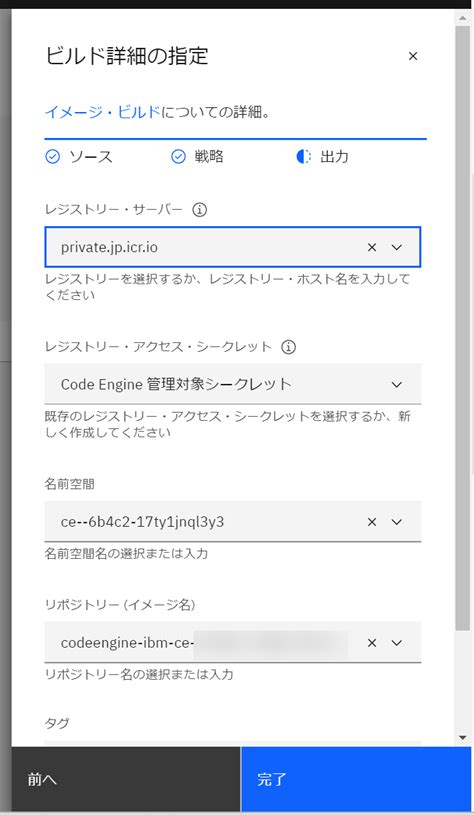Open the イメージ・ビルド link
Viewport: 474px width, 815px height.
point(102,112)
